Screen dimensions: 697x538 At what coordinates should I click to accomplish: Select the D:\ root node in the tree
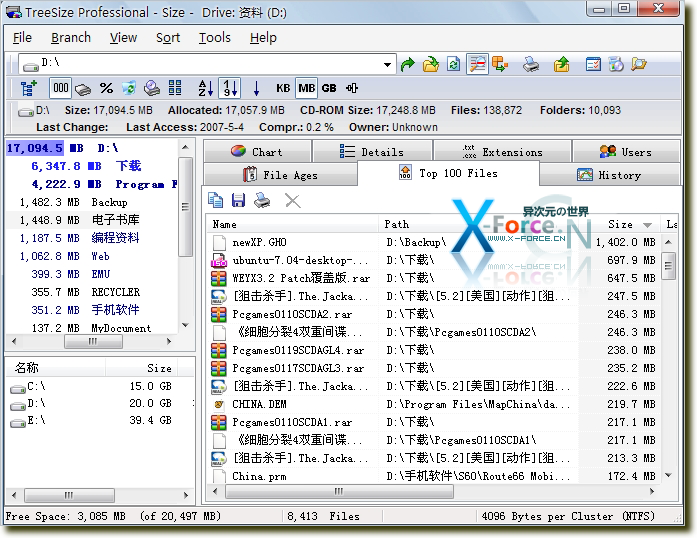tap(108, 148)
